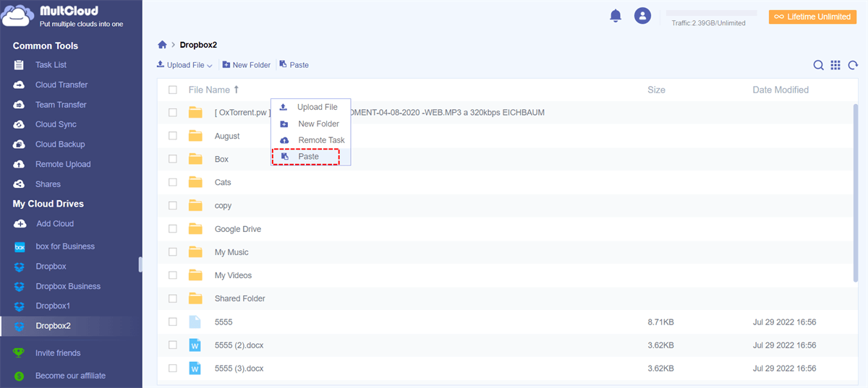Choose Remote Task in context menu

click(x=310, y=140)
